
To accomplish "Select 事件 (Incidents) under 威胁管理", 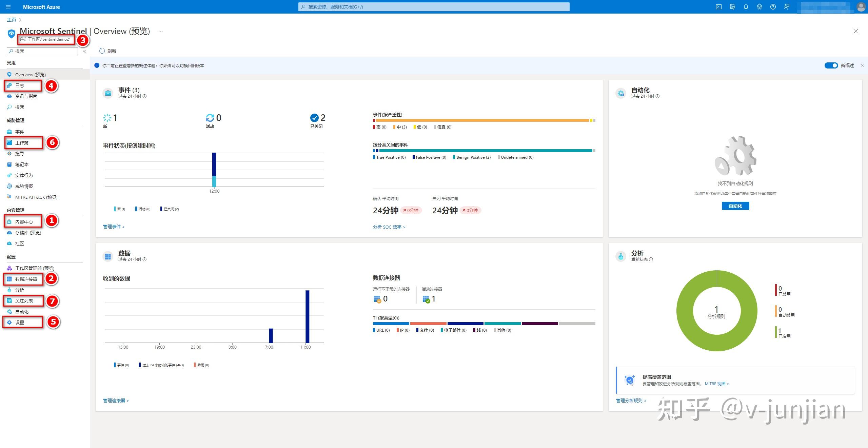I will tap(20, 132).
